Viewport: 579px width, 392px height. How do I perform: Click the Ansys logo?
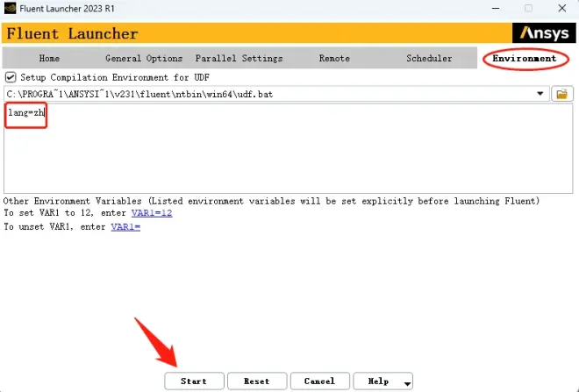[x=544, y=33]
